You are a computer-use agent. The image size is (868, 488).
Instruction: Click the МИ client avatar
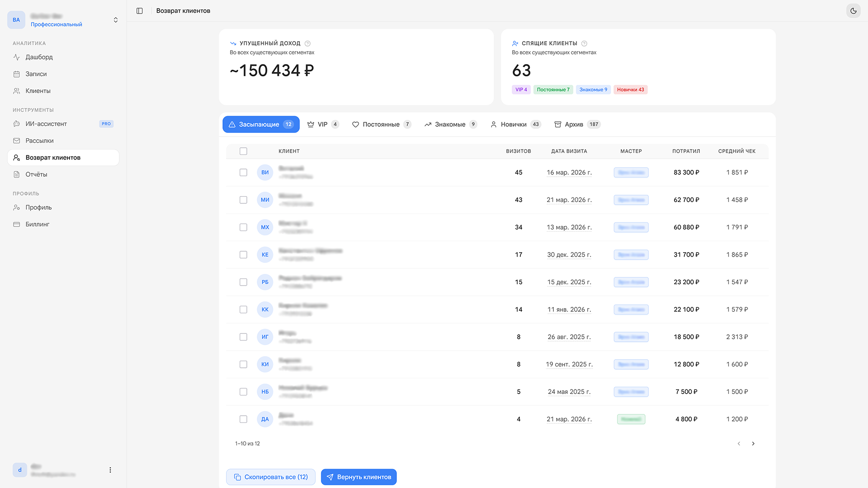pos(265,200)
